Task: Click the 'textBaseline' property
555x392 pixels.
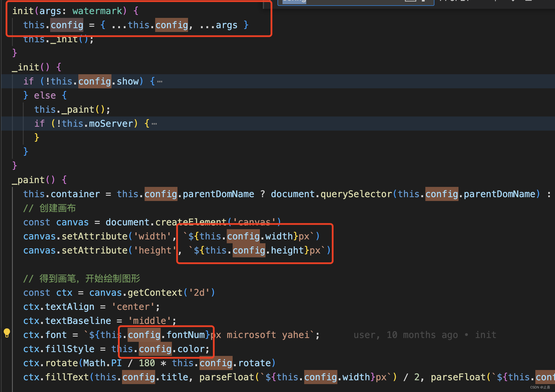Action: (x=78, y=321)
